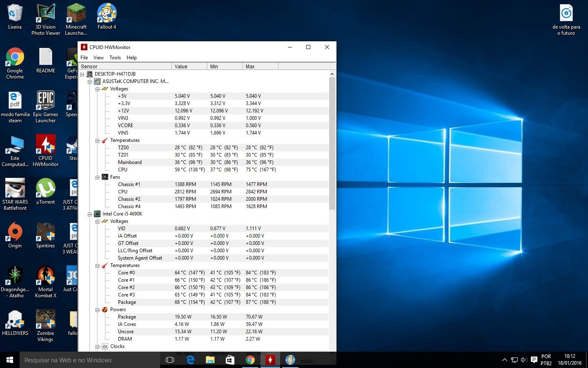The width and height of the screenshot is (588, 368).
Task: Click the volume icon in the system tray
Action: [x=524, y=360]
